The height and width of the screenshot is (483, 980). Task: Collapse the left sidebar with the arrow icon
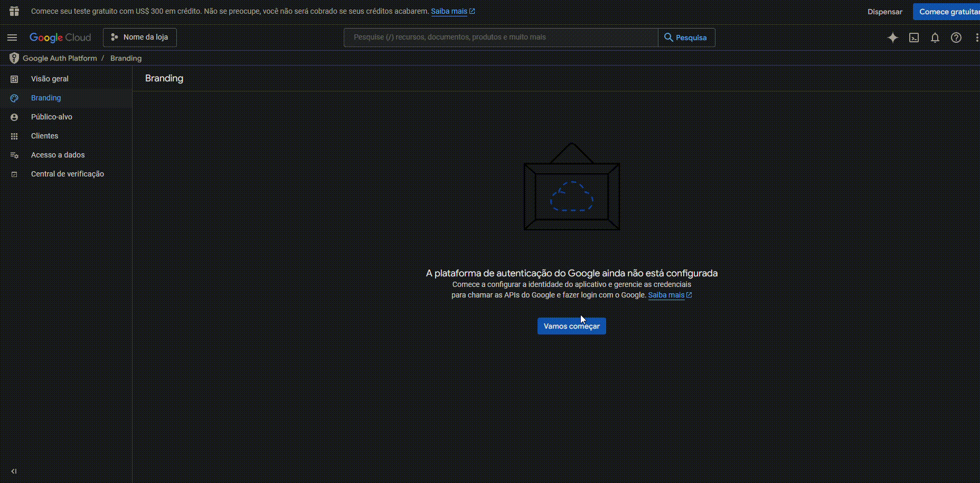tap(14, 471)
